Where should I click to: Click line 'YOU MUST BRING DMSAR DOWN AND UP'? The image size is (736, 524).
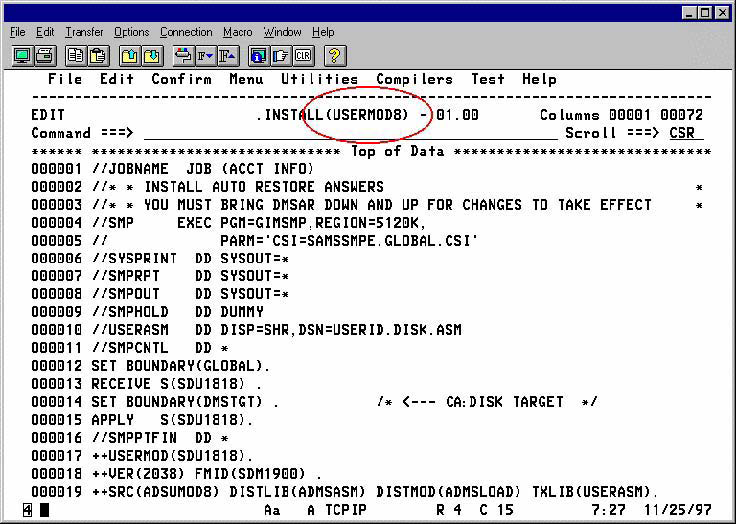398,205
